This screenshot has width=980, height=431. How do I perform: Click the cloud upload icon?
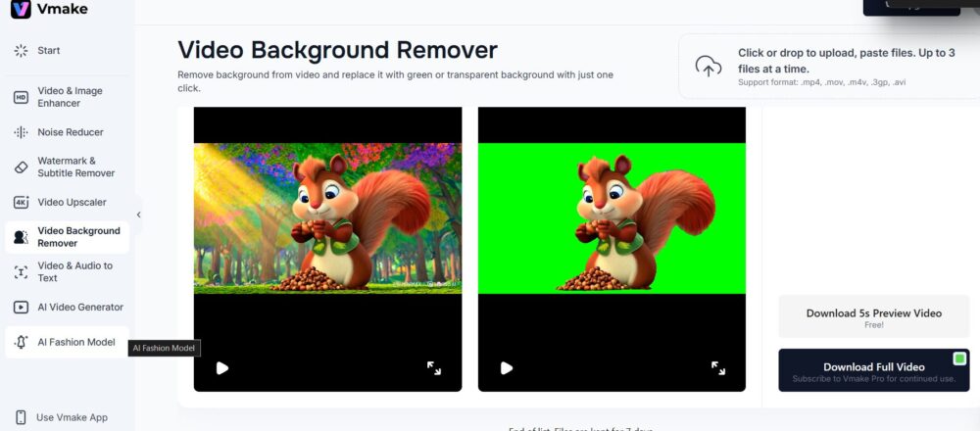pyautogui.click(x=709, y=66)
